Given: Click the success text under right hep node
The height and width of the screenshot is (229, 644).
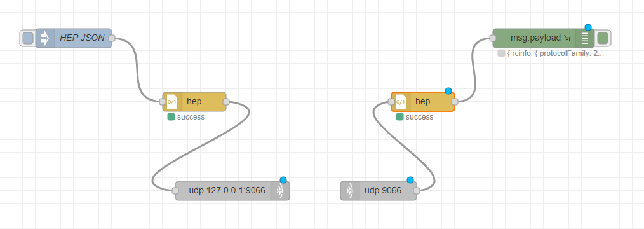Looking at the screenshot, I should pos(419,117).
